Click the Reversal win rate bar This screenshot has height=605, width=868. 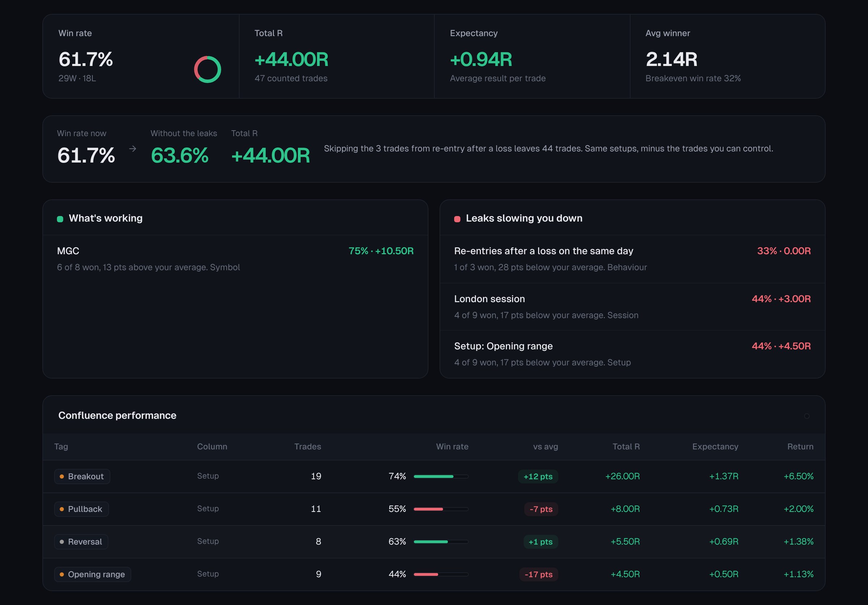[x=441, y=541]
